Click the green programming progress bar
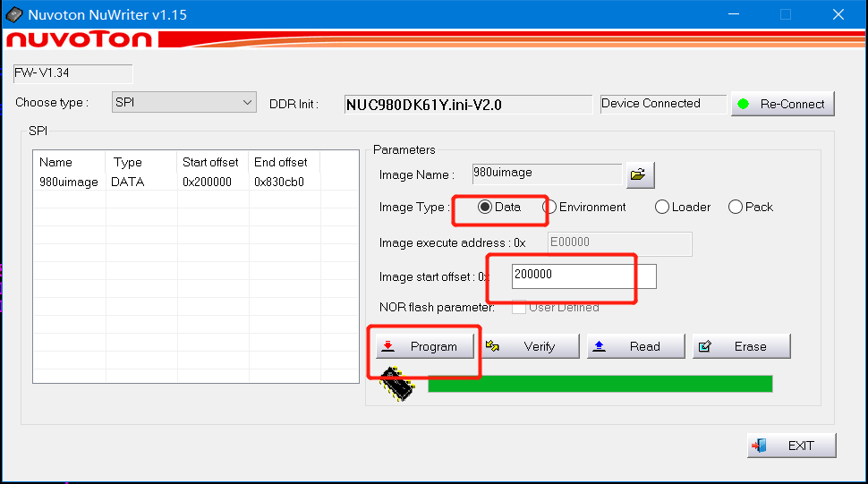This screenshot has width=868, height=484. [x=600, y=384]
